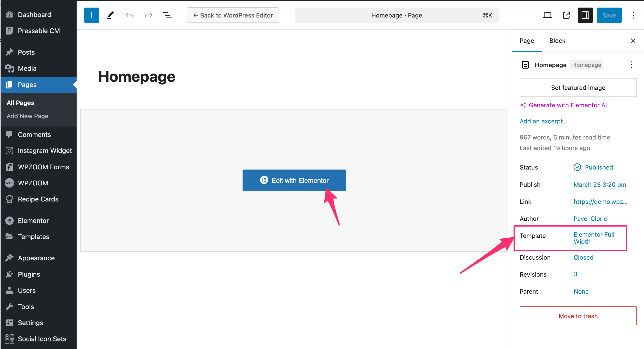Select the Tools pencil icon

pyautogui.click(x=110, y=15)
